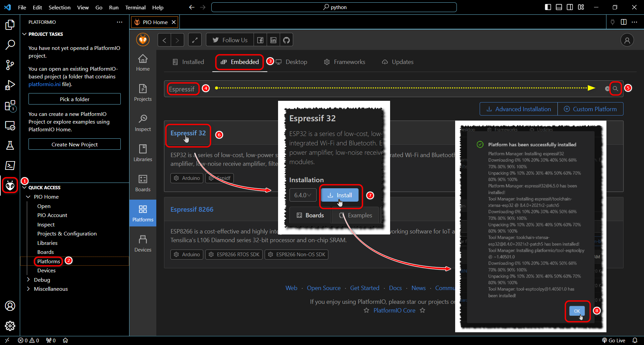Click the PlatformIO logo in PIO Home
The image size is (644, 345).
click(143, 40)
